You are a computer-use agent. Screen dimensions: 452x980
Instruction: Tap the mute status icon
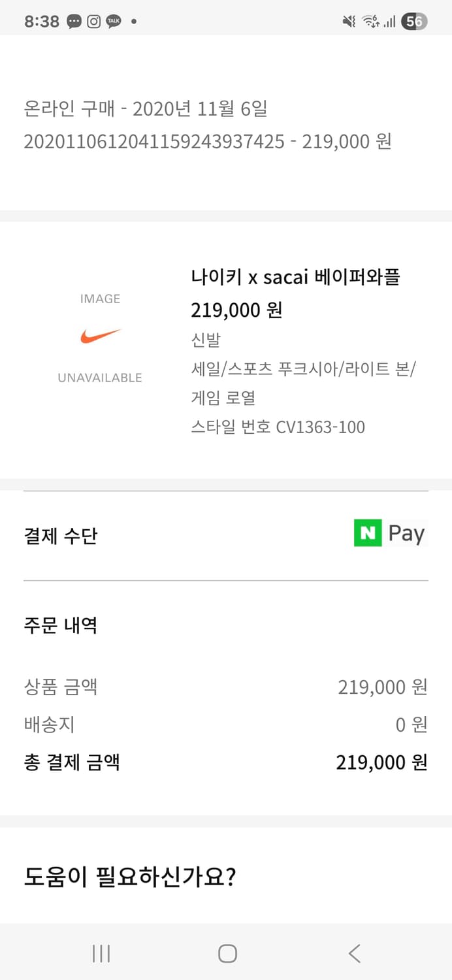[349, 21]
